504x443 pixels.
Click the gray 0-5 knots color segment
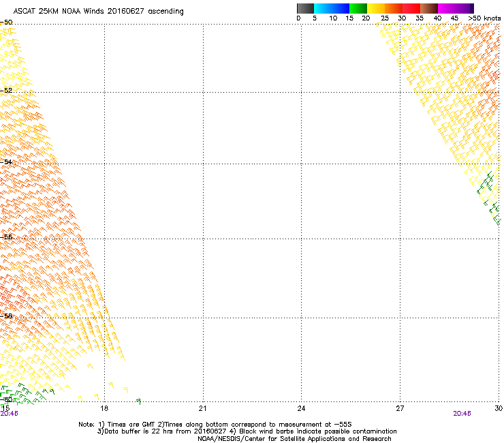point(305,8)
